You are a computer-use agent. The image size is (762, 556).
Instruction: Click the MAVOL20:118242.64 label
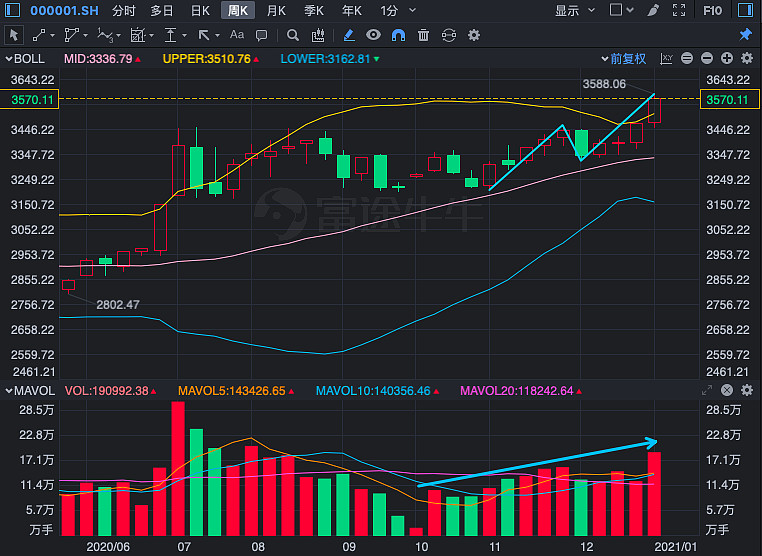coord(517,391)
